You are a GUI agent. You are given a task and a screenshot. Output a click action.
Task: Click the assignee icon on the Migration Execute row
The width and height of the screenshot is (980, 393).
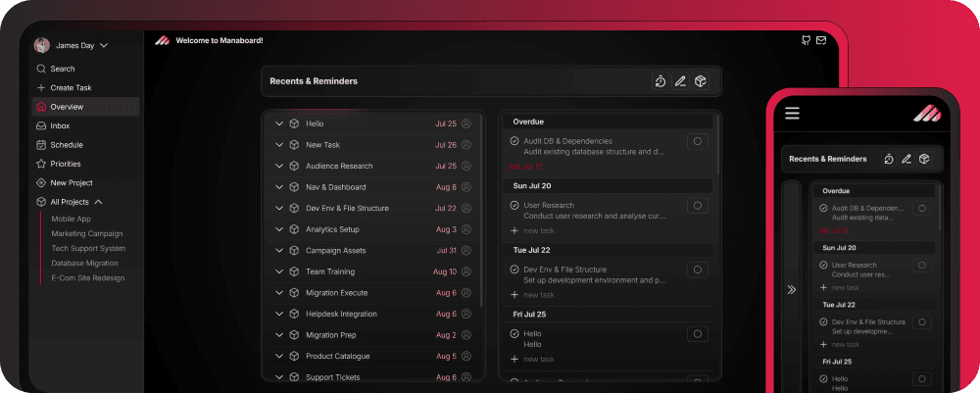point(466,293)
